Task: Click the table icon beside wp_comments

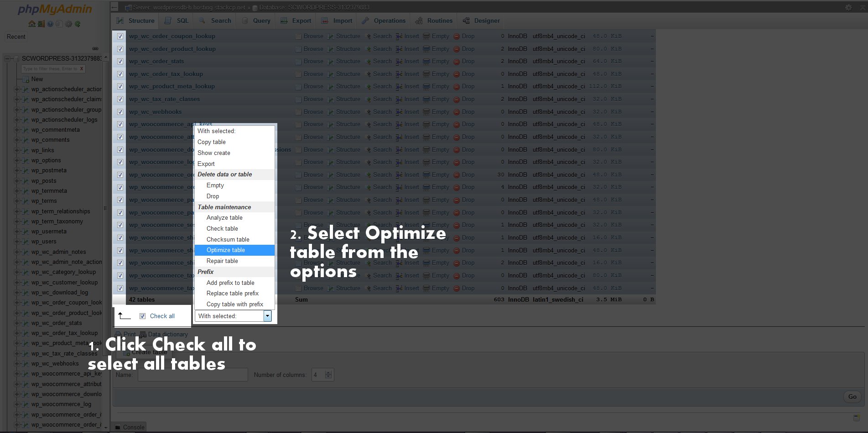Action: [26, 140]
